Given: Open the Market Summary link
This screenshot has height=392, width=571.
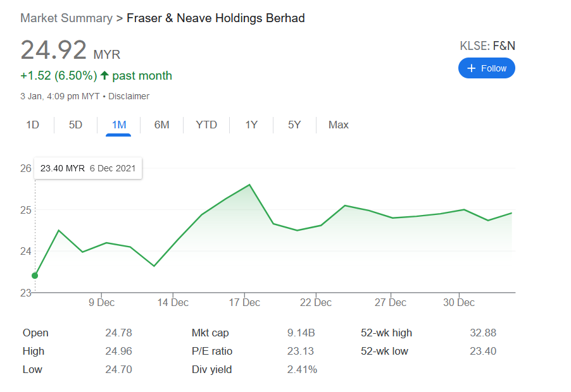Looking at the screenshot, I should 66,18.
